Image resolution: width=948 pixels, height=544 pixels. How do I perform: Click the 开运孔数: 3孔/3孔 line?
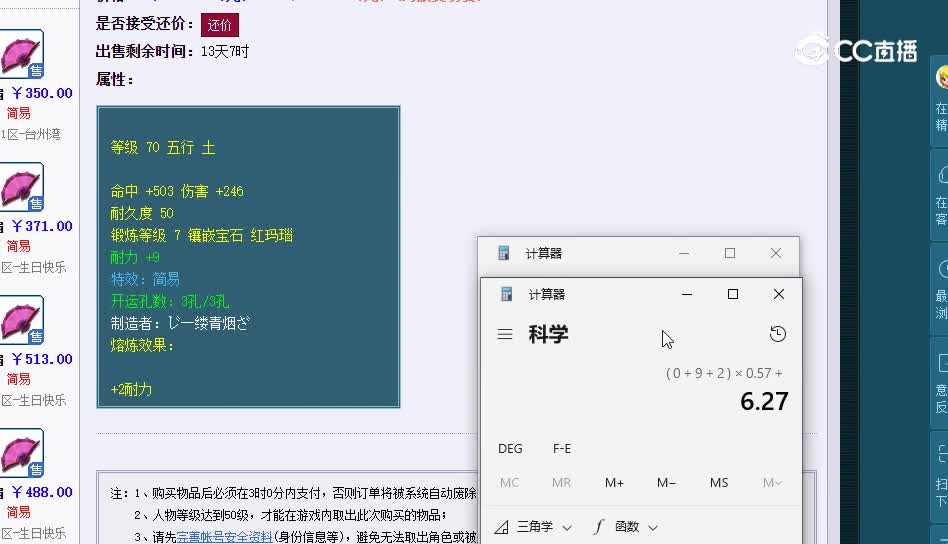point(170,301)
